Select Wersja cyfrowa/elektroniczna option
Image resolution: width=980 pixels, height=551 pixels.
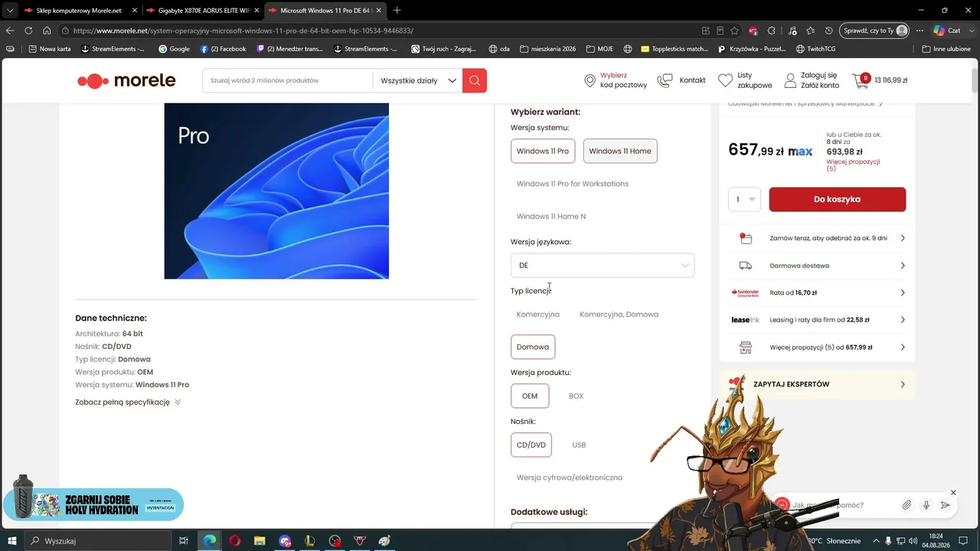pos(570,478)
